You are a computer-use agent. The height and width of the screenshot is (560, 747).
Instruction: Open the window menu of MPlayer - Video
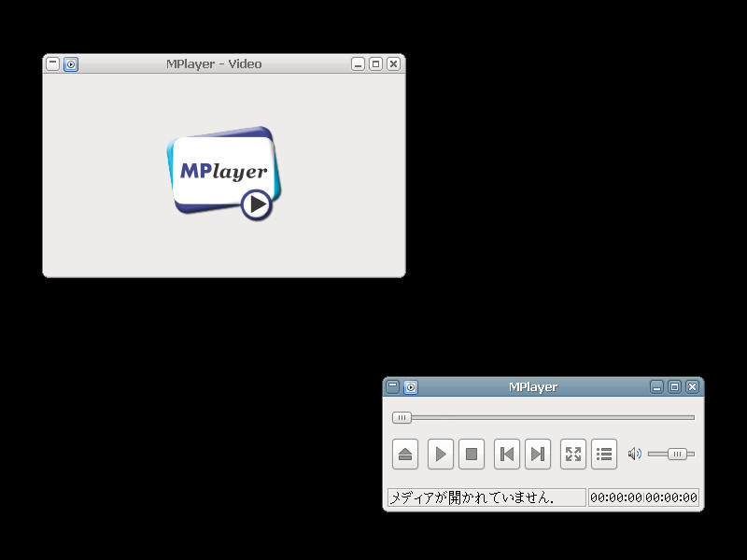53,63
